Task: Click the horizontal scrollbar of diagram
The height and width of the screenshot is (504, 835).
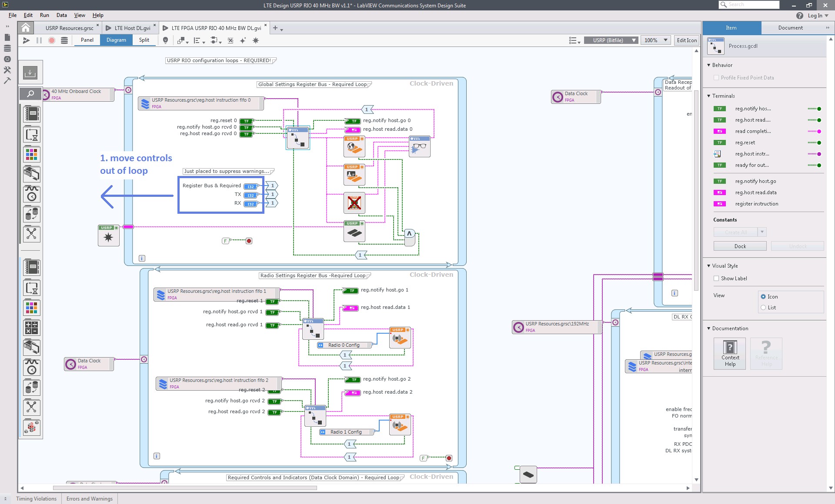Action: (185, 488)
